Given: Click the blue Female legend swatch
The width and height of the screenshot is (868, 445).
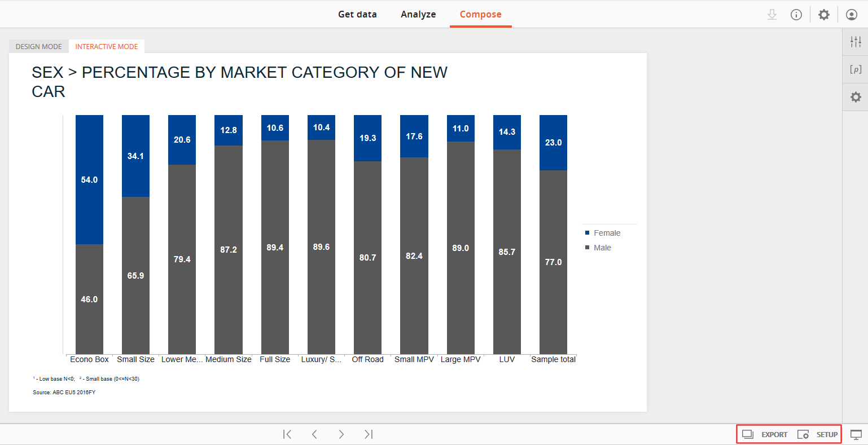Looking at the screenshot, I should point(588,233).
